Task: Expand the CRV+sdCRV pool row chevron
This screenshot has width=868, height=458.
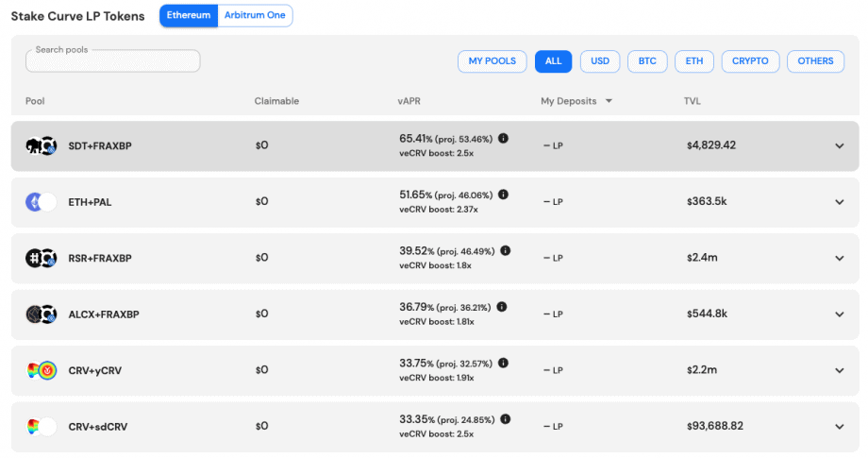Action: coord(839,427)
